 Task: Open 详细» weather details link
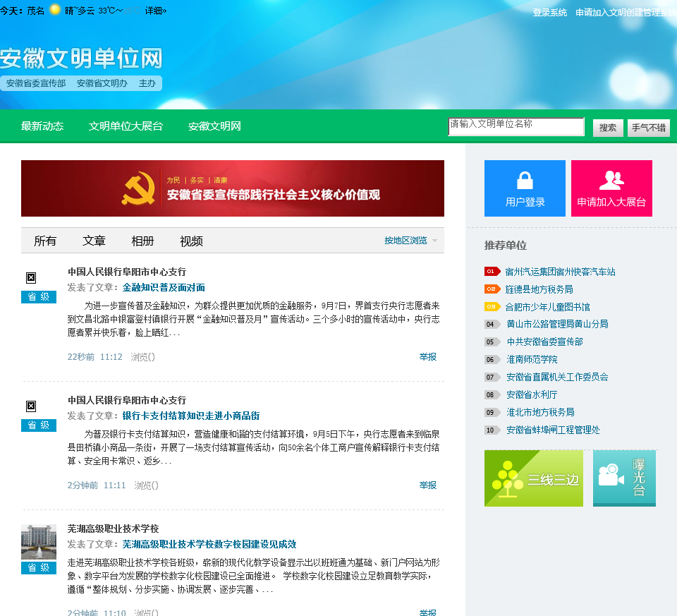point(156,11)
